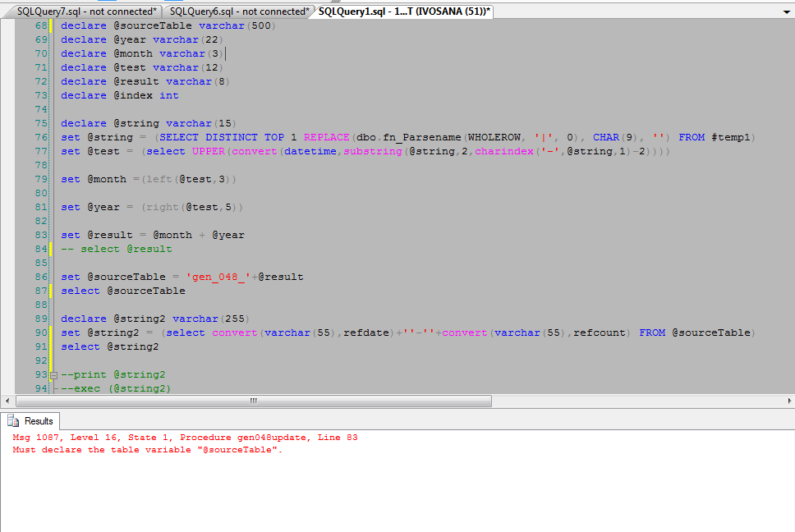795x532 pixels.
Task: Click the keyword FROM on line 90
Action: click(655, 332)
